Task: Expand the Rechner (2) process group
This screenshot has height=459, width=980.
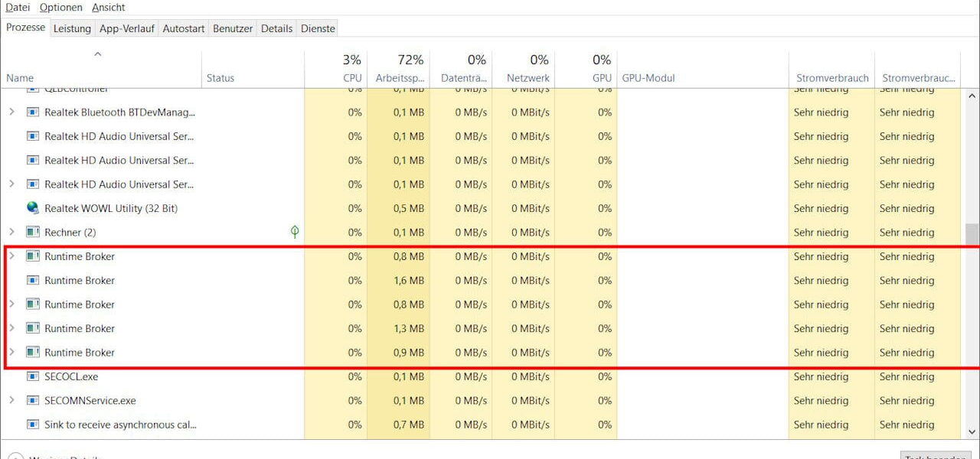Action: point(11,233)
